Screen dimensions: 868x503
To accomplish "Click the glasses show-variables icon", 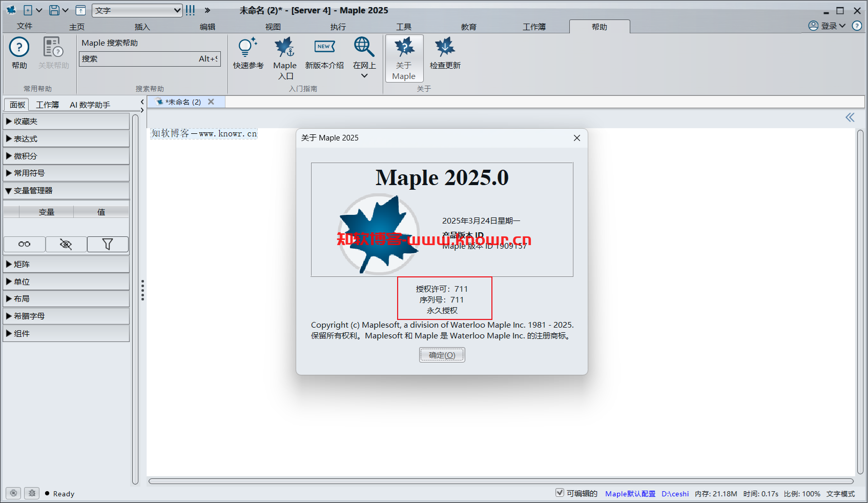I will tap(25, 244).
